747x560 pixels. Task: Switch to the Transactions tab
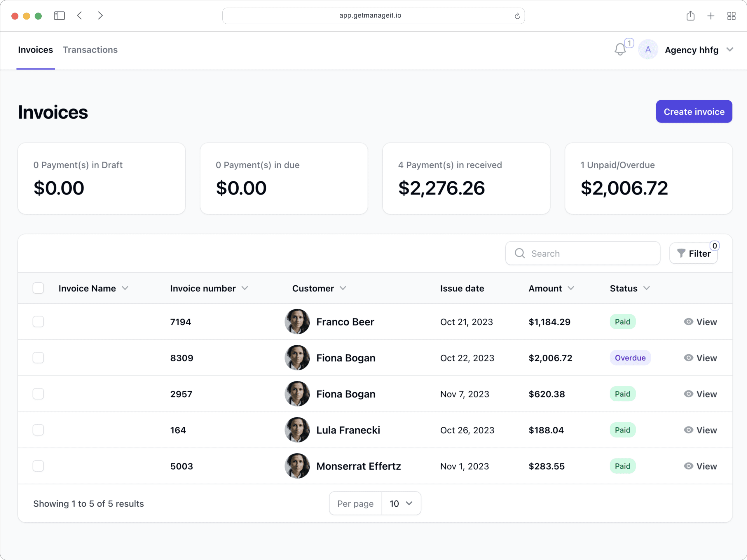click(90, 50)
